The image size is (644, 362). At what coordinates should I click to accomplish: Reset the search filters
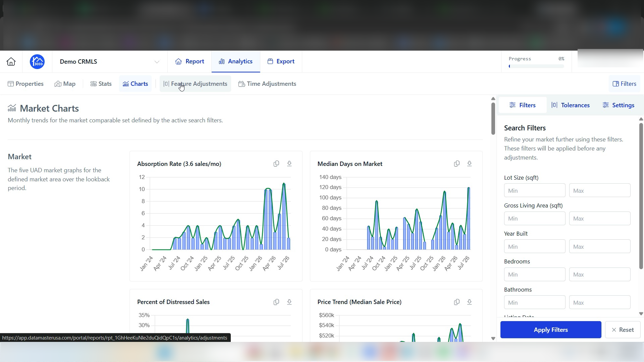623,330
